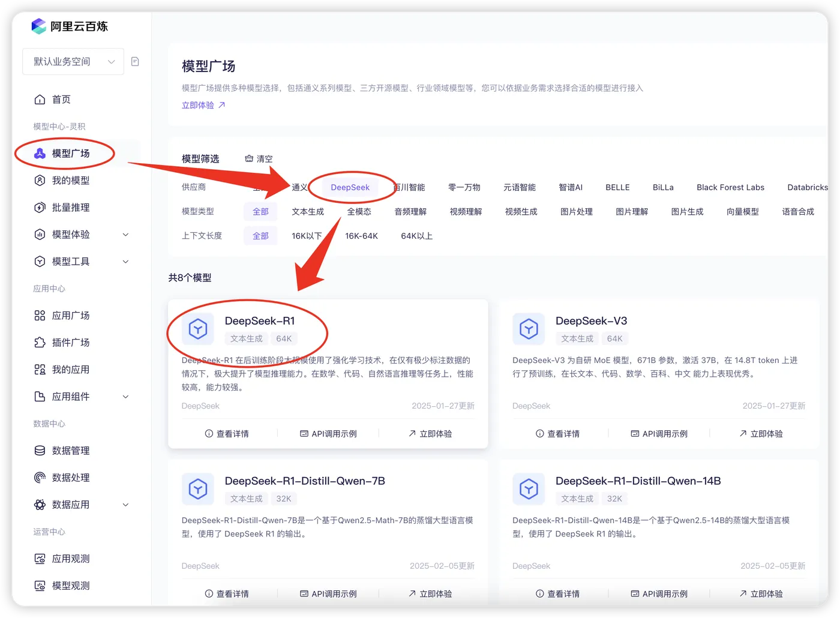Click the 我的应用 sidebar icon

(40, 370)
